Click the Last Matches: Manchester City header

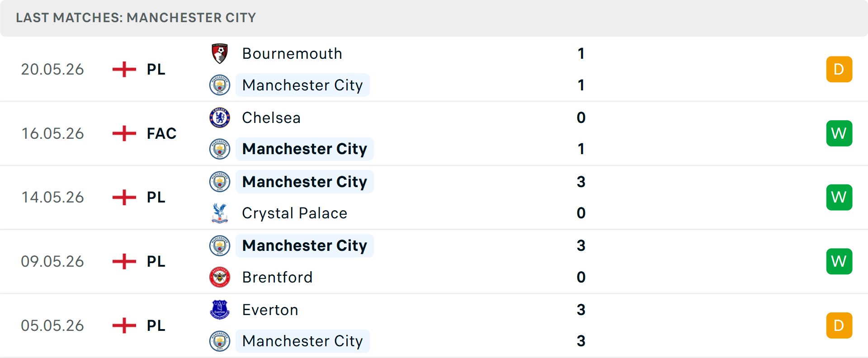(x=136, y=18)
